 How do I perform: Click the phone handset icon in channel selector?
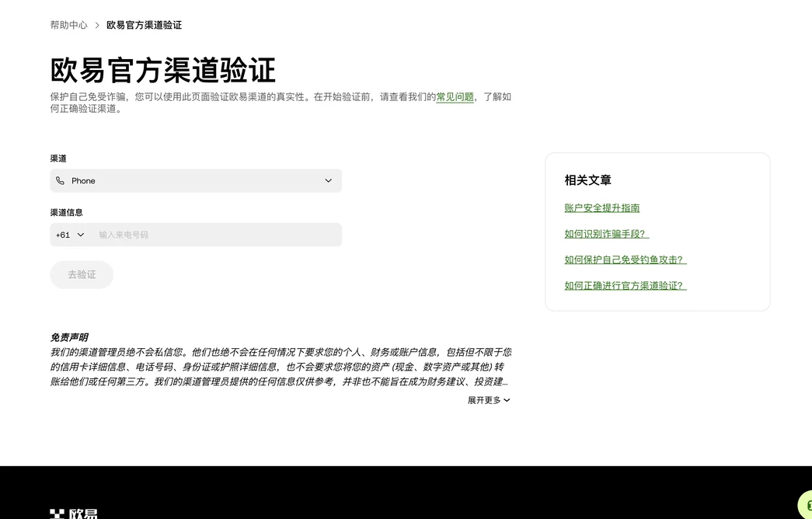click(x=60, y=181)
